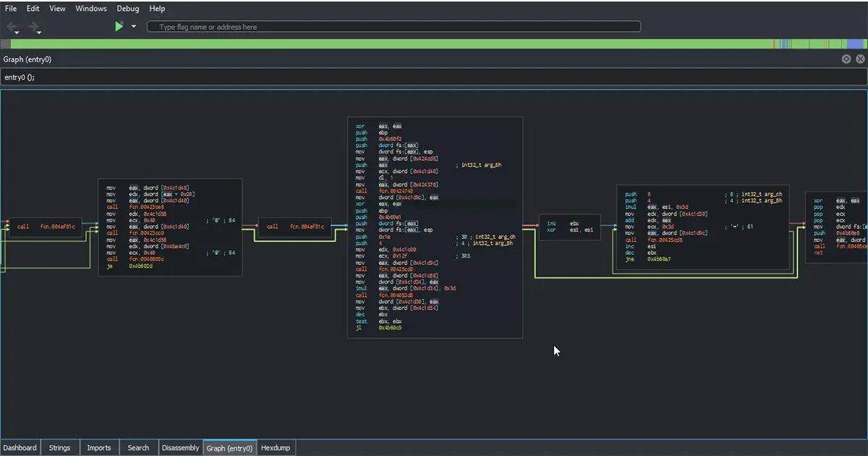Viewport: 868px width, 456px height.
Task: Select the call fcn.0040803c instruction
Action: pyautogui.click(x=136, y=259)
